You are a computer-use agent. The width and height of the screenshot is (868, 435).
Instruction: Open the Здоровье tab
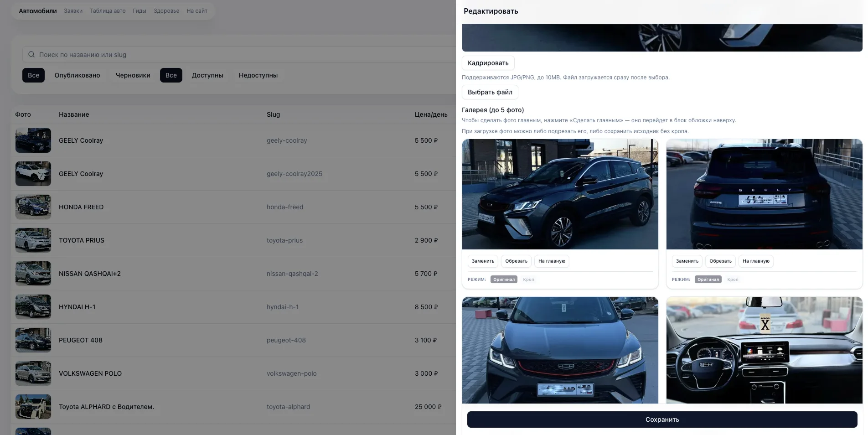166,11
